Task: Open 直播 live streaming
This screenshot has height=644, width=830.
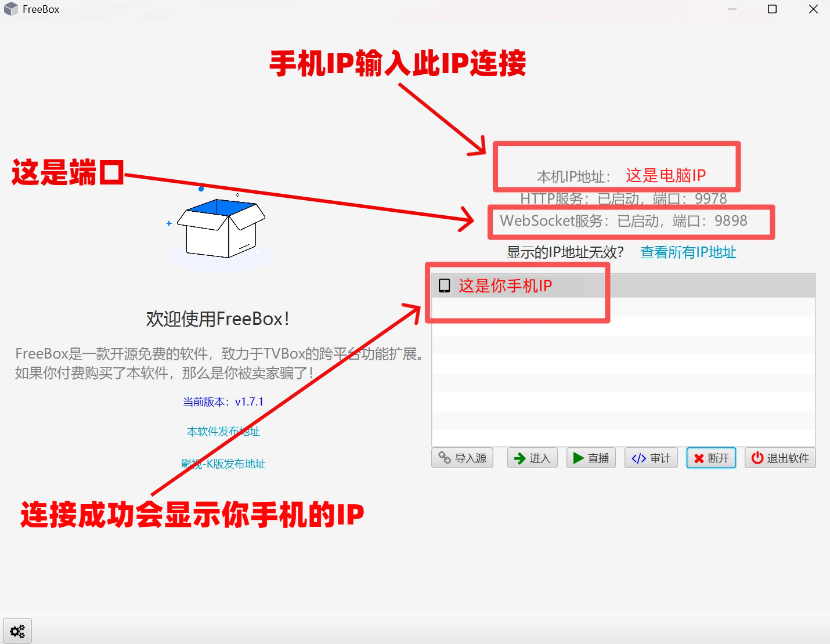Action: 591,458
